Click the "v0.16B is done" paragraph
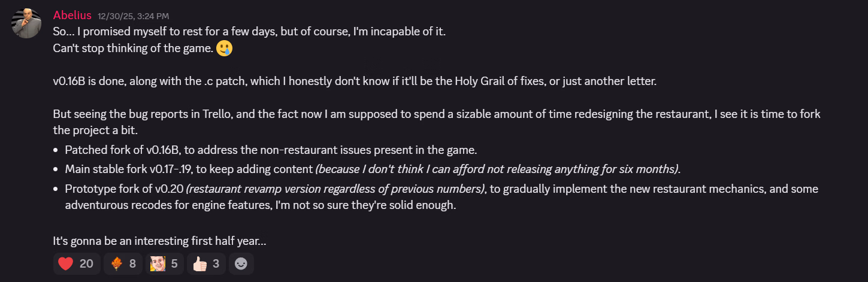This screenshot has width=868, height=282. (355, 81)
